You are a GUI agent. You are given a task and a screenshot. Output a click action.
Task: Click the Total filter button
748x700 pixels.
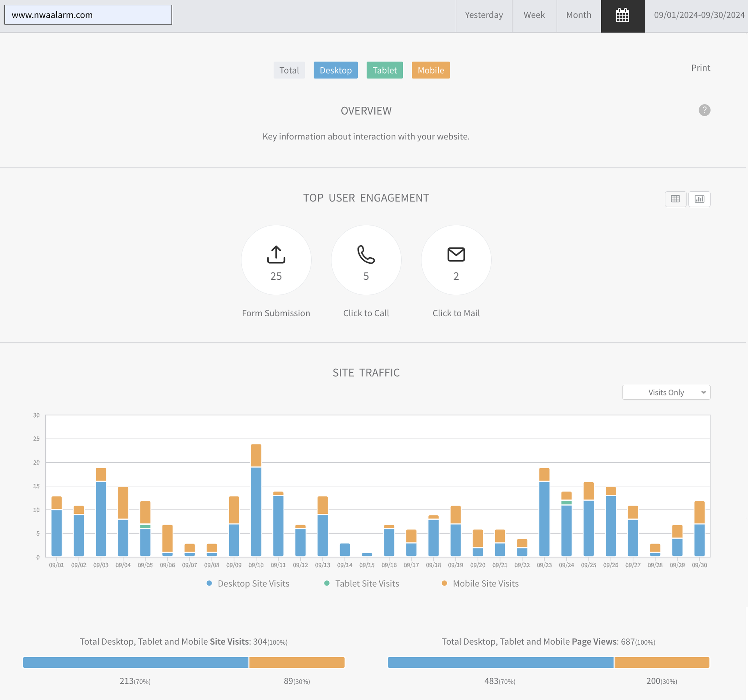pos(289,70)
